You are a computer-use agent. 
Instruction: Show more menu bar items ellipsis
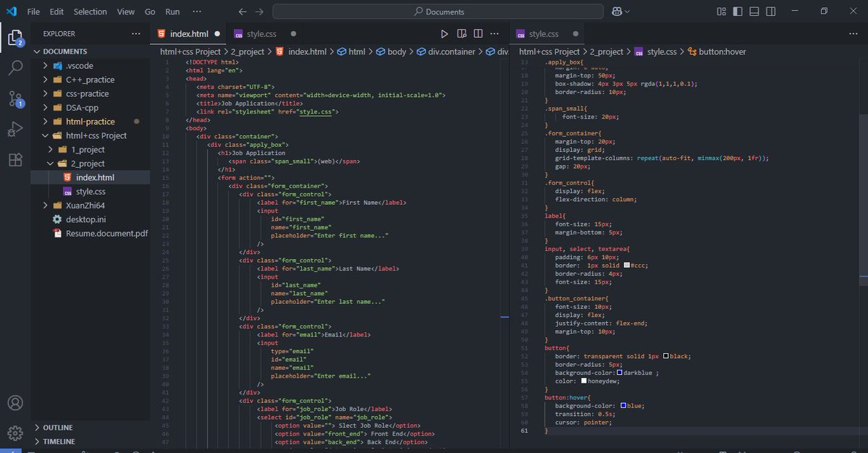tap(197, 12)
